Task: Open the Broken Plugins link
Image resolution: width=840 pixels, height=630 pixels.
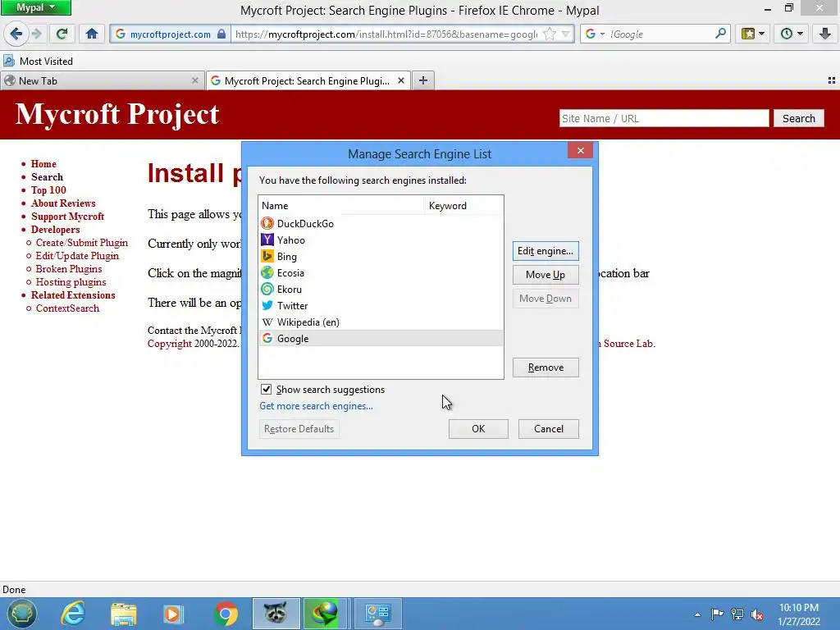Action: click(x=69, y=268)
